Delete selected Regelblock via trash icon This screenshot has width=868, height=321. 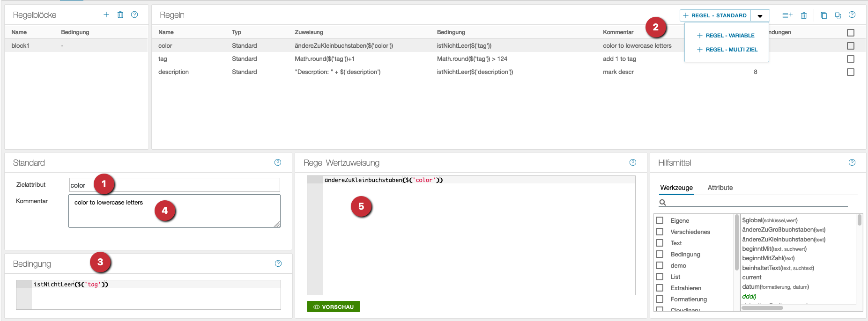tap(120, 15)
